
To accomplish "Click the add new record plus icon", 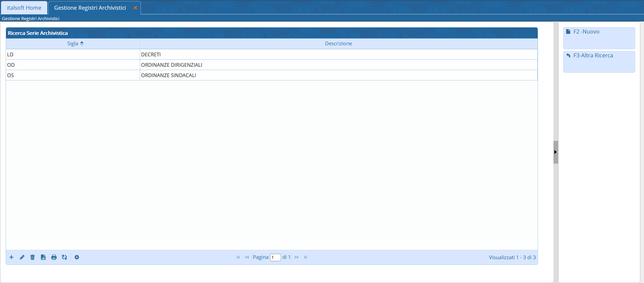I will coord(11,257).
